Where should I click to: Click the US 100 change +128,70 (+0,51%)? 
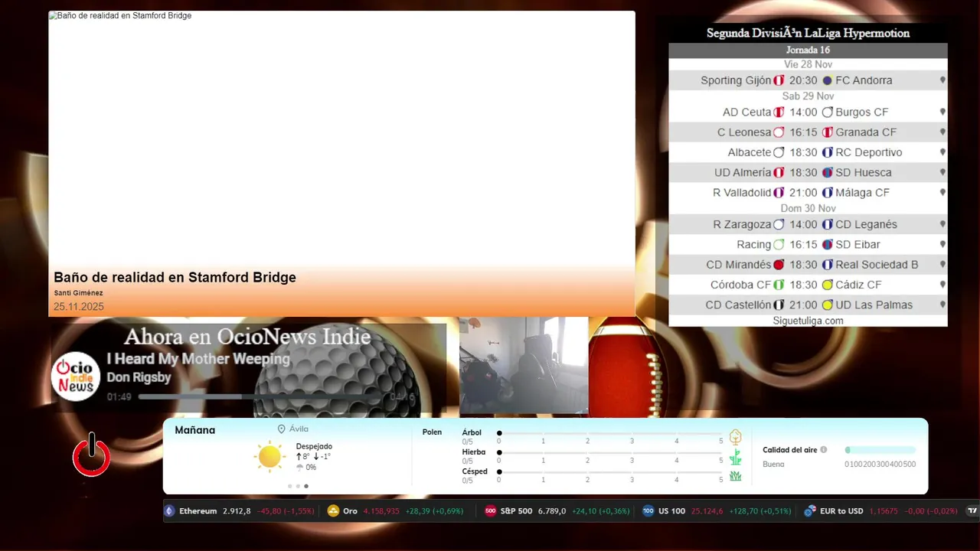pyautogui.click(x=760, y=511)
